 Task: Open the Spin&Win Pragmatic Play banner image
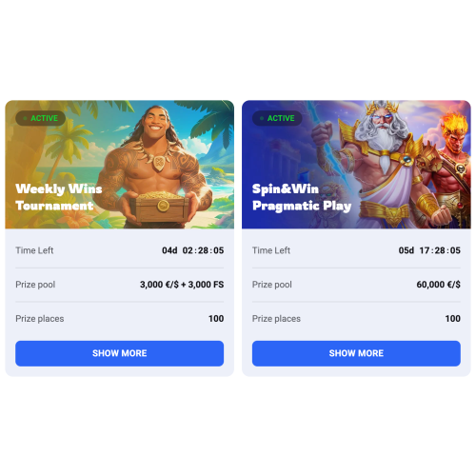click(x=356, y=165)
